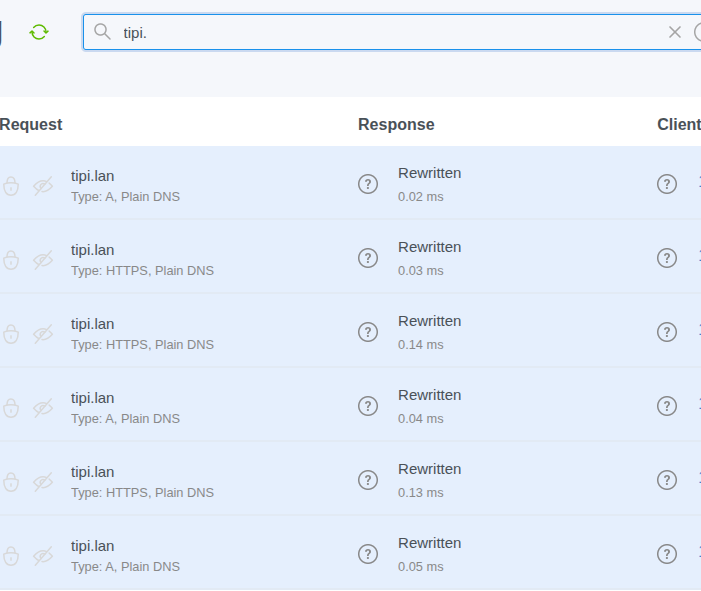Open response help icon for 0.02 ms row
The height and width of the screenshot is (591, 701).
coord(368,184)
